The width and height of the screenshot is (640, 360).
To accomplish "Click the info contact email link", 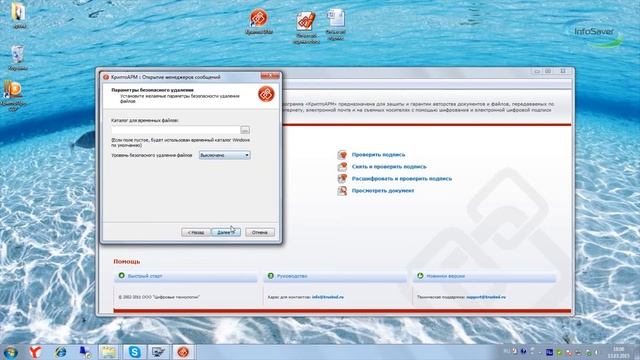I will tap(328, 297).
